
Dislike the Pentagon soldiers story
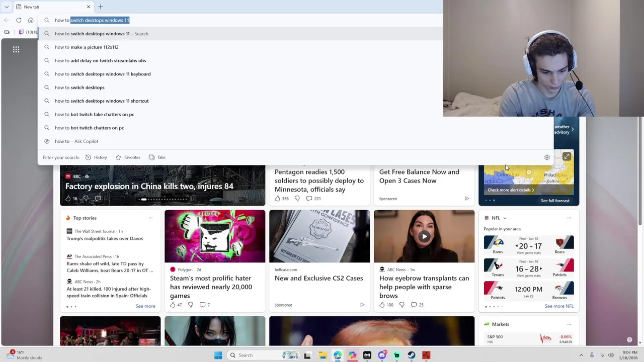pos(297,199)
